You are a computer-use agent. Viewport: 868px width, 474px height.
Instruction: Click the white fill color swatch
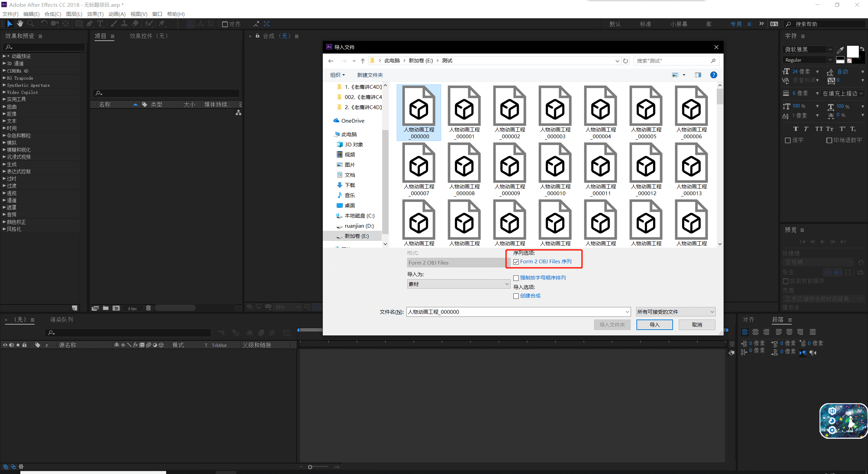[x=852, y=51]
